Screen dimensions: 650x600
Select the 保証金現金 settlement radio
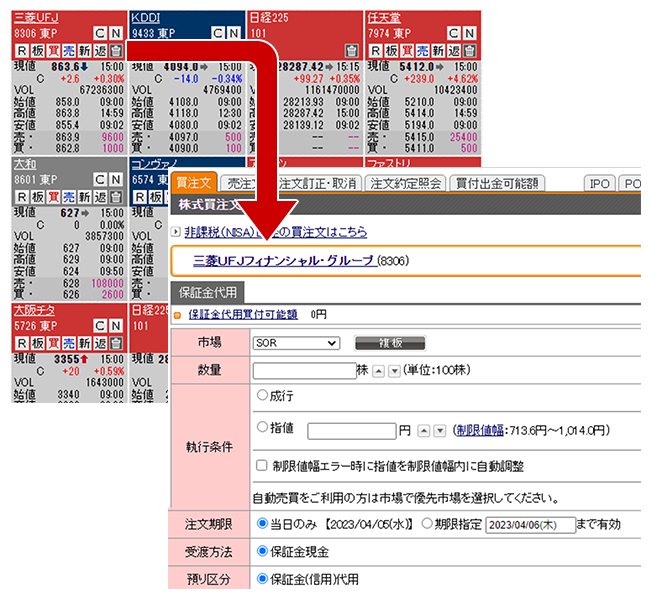click(x=262, y=551)
